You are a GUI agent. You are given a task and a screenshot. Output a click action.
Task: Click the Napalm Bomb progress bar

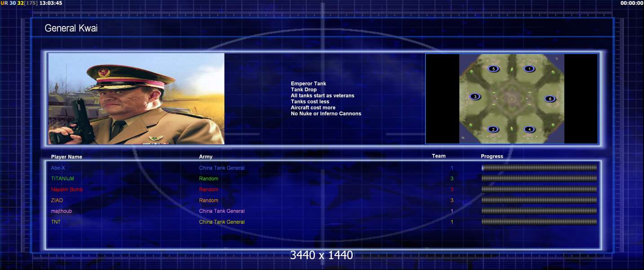[x=539, y=189]
